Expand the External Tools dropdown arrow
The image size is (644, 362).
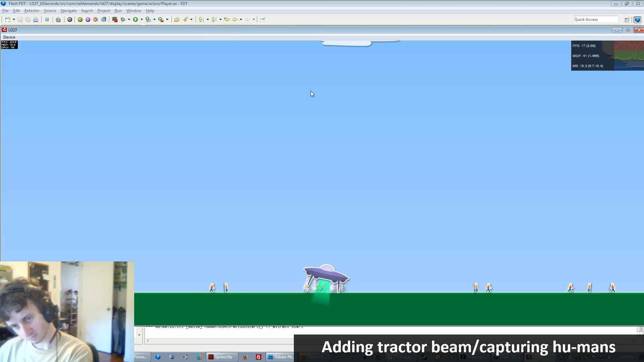coord(167,19)
